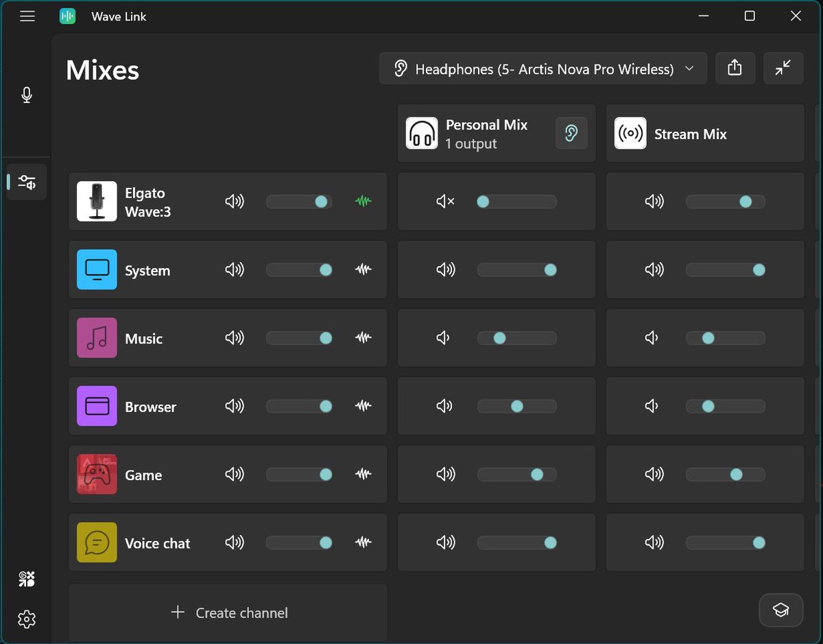This screenshot has width=823, height=644.
Task: Click the share/export button at top
Action: (735, 68)
